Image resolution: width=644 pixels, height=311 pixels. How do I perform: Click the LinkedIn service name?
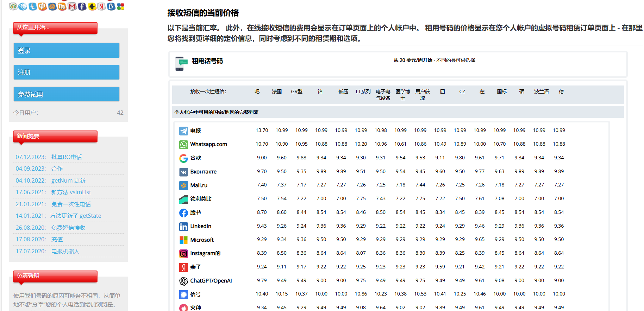pos(201,226)
